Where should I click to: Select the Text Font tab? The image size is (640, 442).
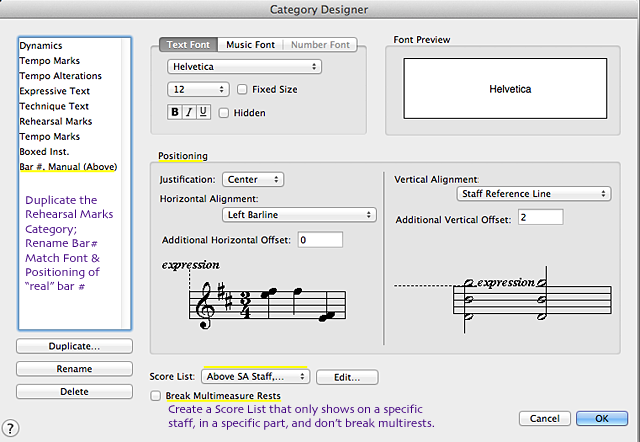(190, 45)
